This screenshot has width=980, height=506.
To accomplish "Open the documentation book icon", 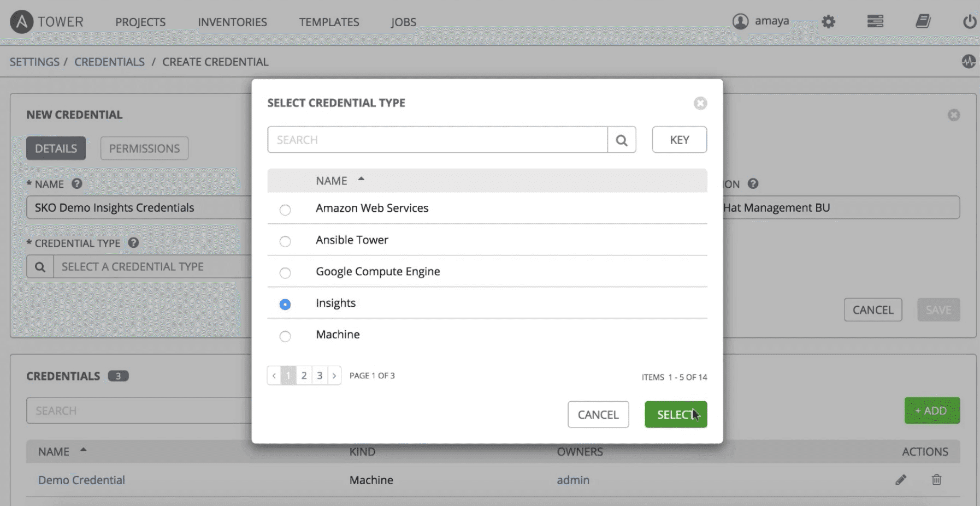I will (923, 21).
